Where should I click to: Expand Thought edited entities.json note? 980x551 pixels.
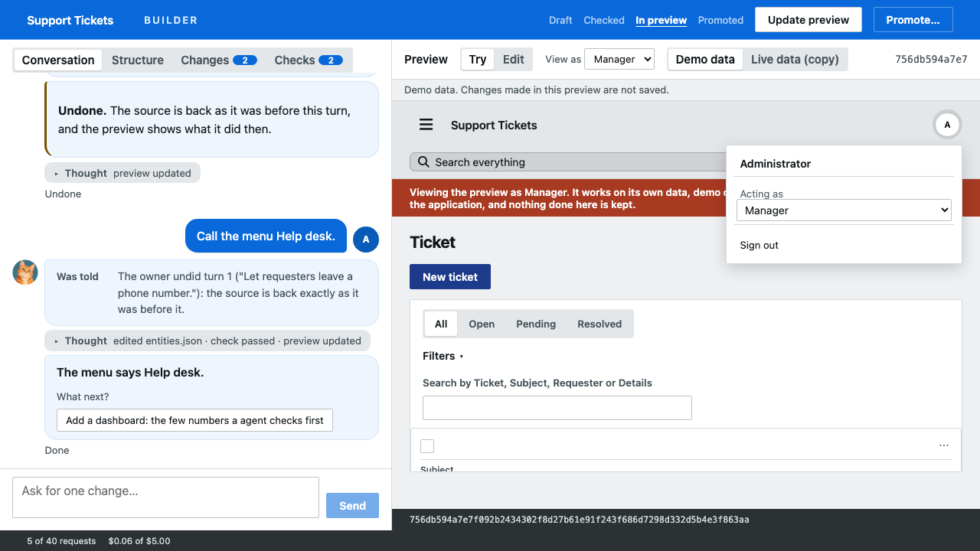(x=207, y=341)
